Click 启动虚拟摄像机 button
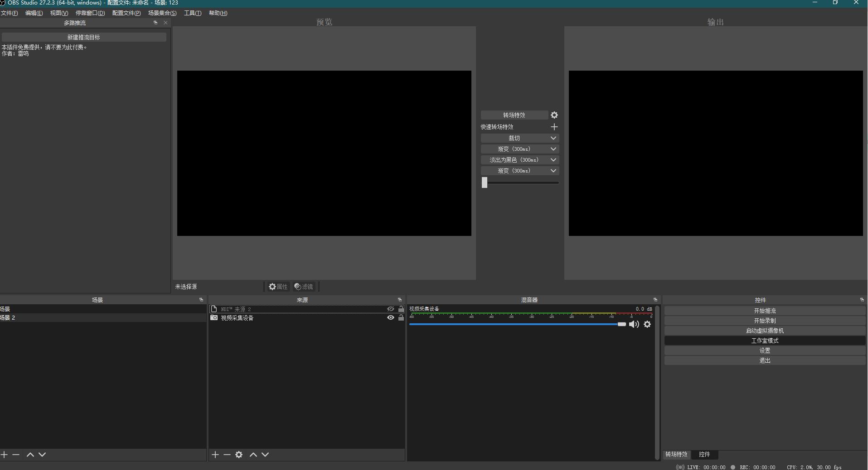This screenshot has height=470, width=868. (x=765, y=331)
